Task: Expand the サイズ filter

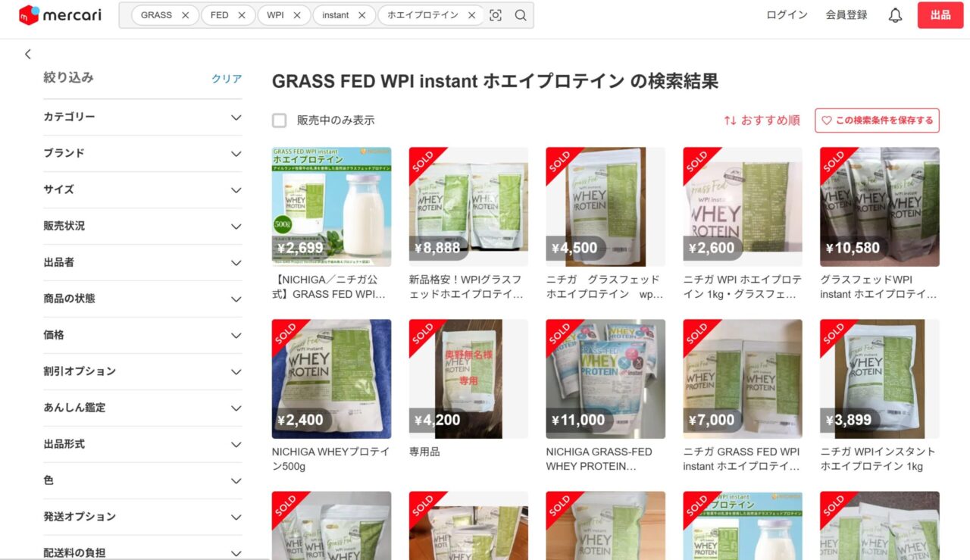Action: click(142, 190)
